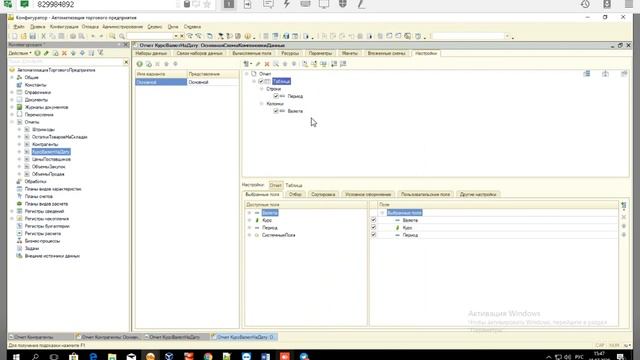This screenshot has height=360, width=640.
Task: Expand Валюта in available fields
Action: (x=249, y=213)
